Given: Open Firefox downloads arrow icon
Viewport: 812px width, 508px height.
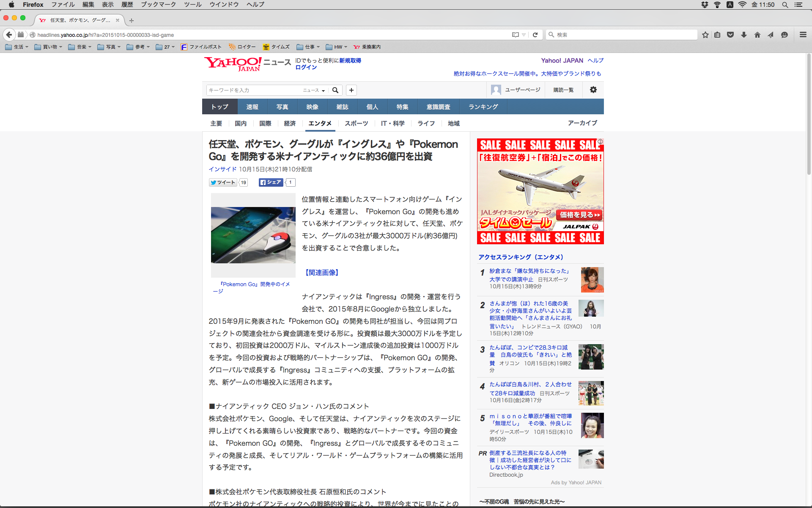Looking at the screenshot, I should coord(744,35).
